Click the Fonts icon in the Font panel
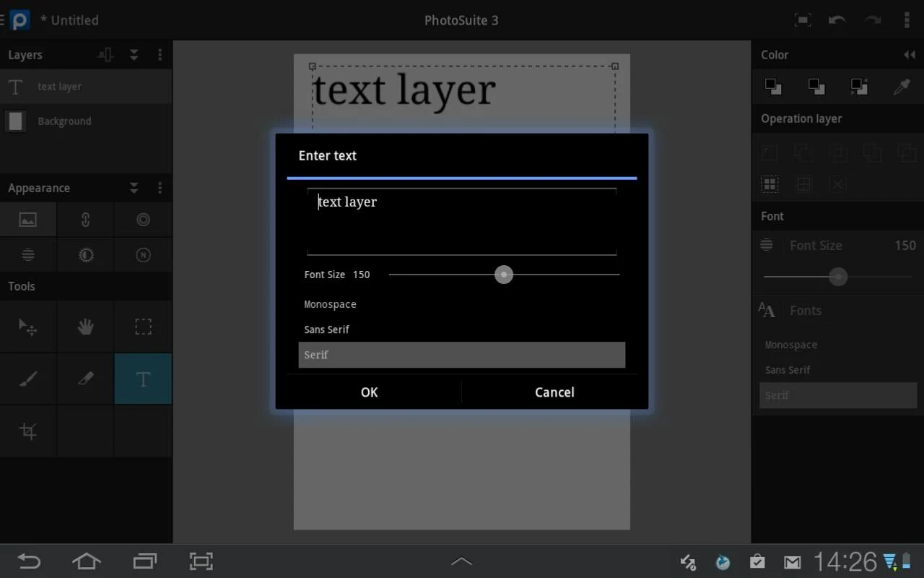The height and width of the screenshot is (578, 924). (x=767, y=311)
